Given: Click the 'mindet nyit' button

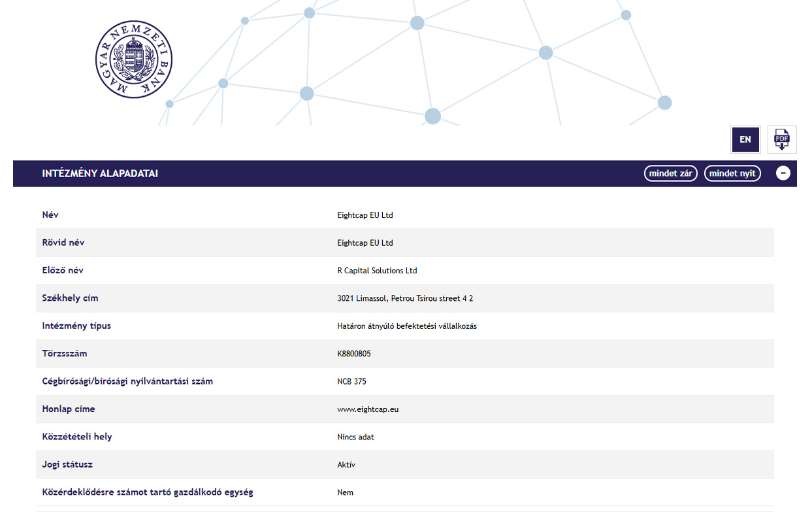Looking at the screenshot, I should (x=732, y=173).
